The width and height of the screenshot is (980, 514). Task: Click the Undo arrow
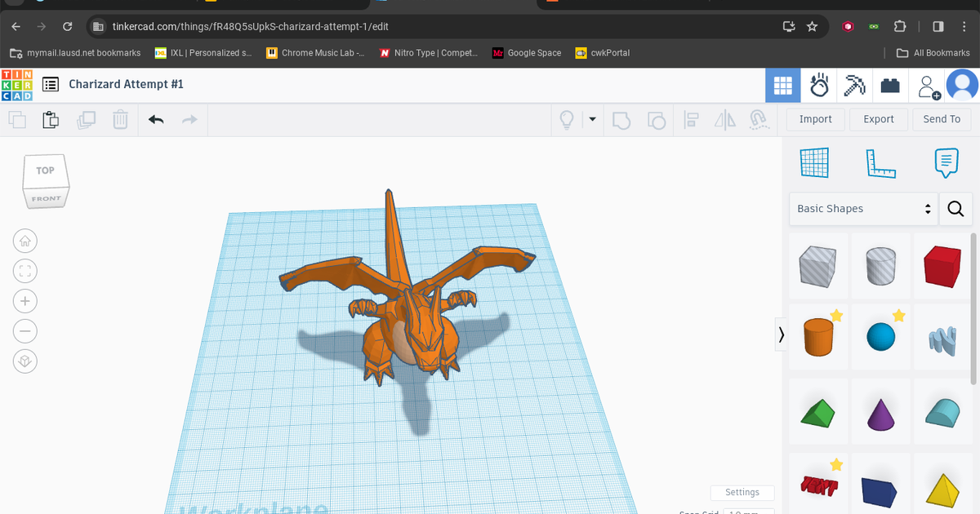coord(155,119)
